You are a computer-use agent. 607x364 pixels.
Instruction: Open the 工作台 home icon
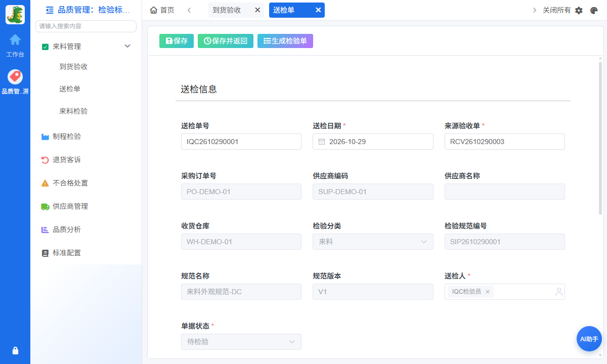coord(15,39)
